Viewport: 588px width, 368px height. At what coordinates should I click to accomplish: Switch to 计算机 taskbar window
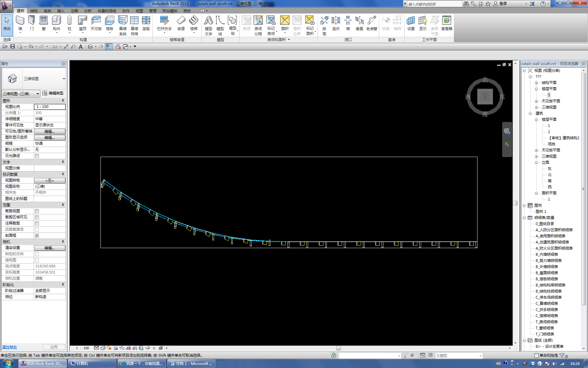click(92, 363)
